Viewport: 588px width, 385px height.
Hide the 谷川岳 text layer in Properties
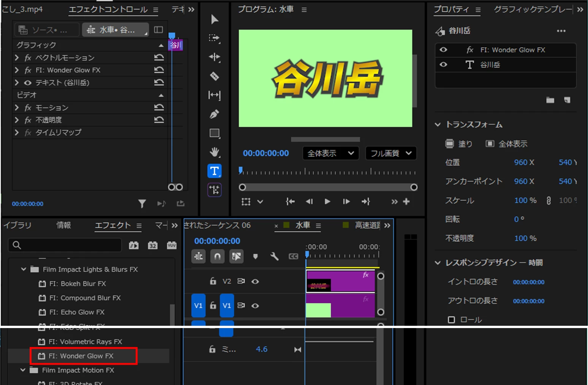click(444, 65)
